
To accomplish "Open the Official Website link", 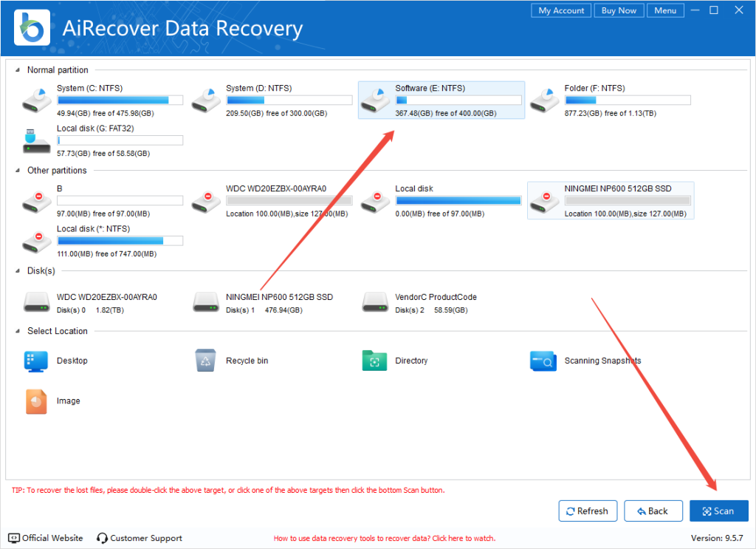I will pyautogui.click(x=46, y=538).
